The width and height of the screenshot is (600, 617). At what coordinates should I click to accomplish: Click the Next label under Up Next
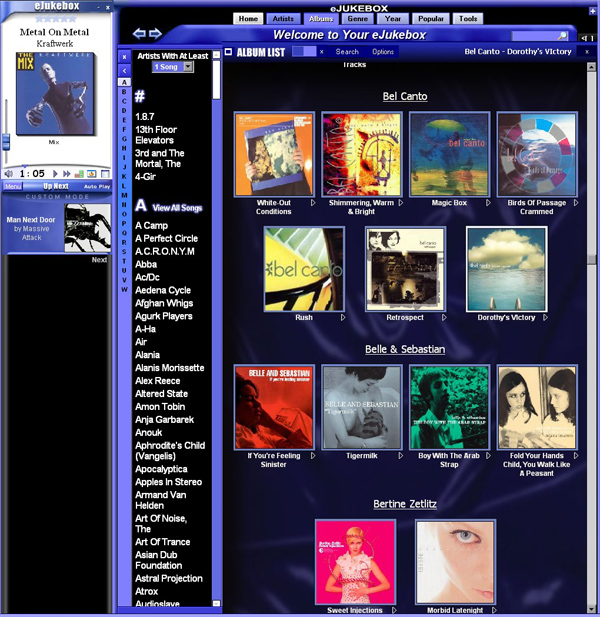tap(99, 260)
